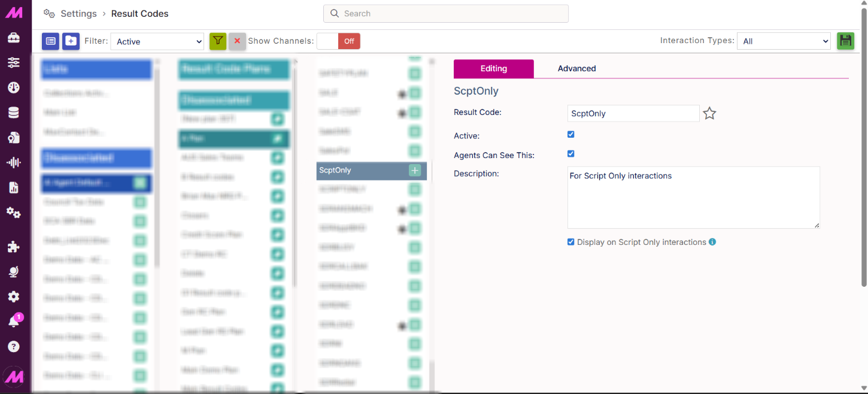868x394 pixels.
Task: Click the Result Code input containing ScptOnly
Action: [x=633, y=113]
